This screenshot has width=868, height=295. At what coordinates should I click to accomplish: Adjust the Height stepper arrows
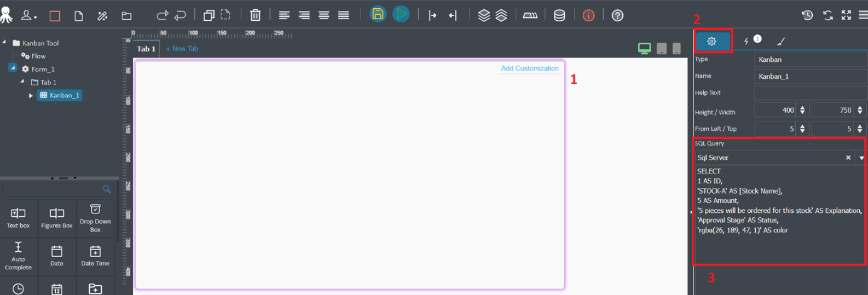click(x=802, y=110)
